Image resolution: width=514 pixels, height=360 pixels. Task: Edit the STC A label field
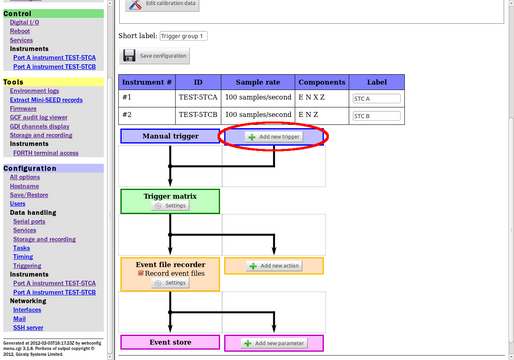(x=377, y=99)
